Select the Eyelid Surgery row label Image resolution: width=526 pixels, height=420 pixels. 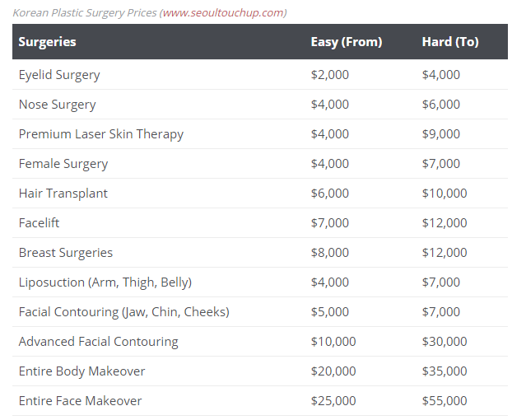pos(59,75)
